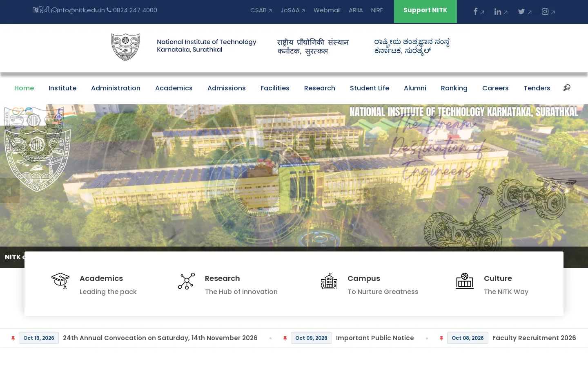The height and width of the screenshot is (368, 588).
Task: Open the Student Life menu
Action: pos(370,88)
